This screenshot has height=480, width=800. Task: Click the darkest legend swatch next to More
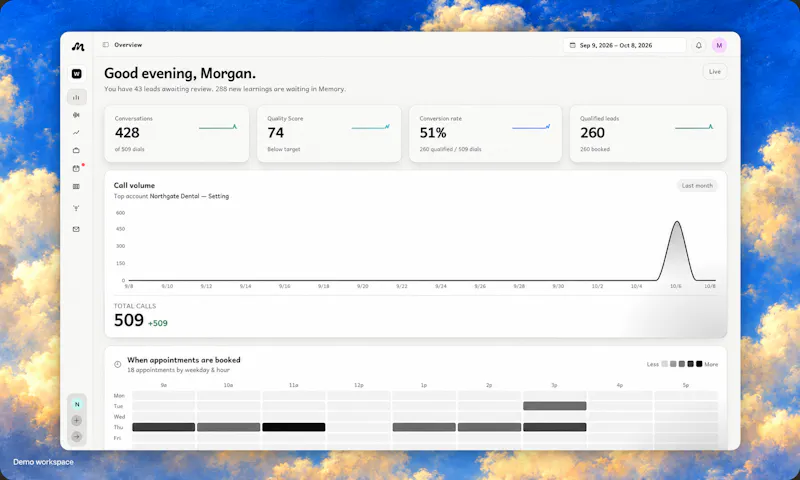[x=699, y=364]
